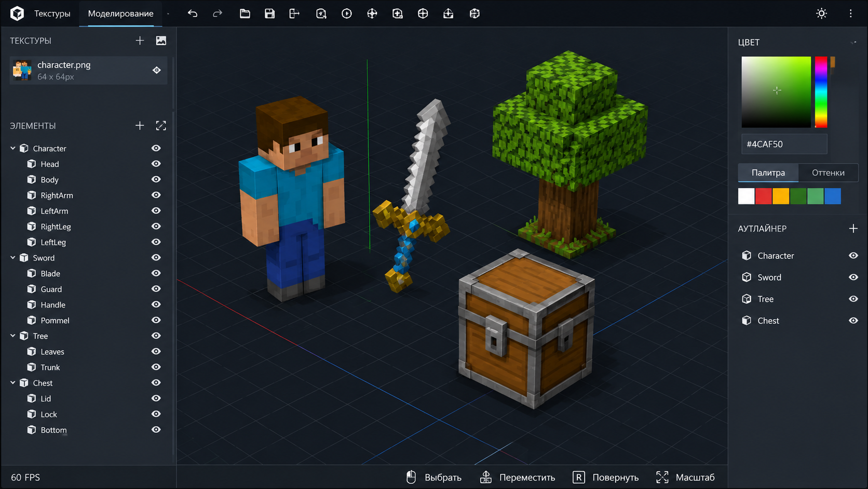This screenshot has height=489, width=868.
Task: Collapse the Character group
Action: (x=13, y=148)
